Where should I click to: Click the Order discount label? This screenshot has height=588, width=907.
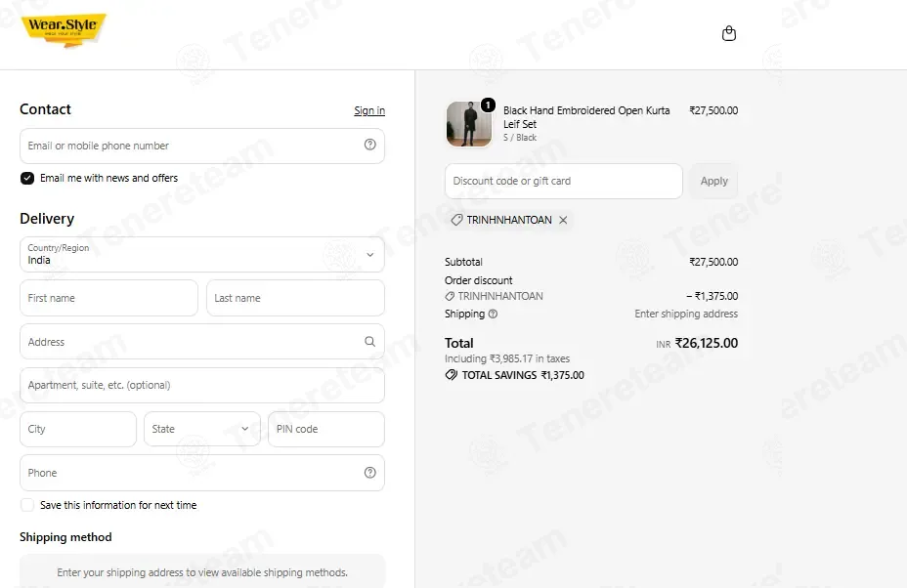(x=478, y=280)
